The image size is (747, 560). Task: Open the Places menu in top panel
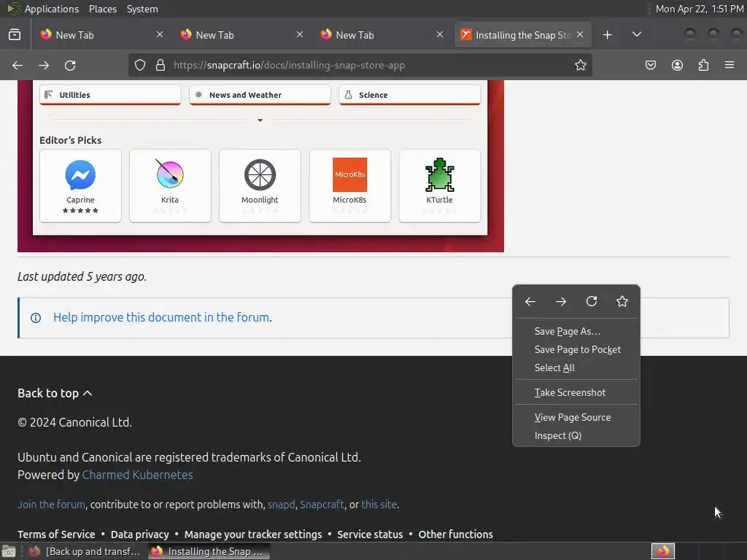point(102,9)
